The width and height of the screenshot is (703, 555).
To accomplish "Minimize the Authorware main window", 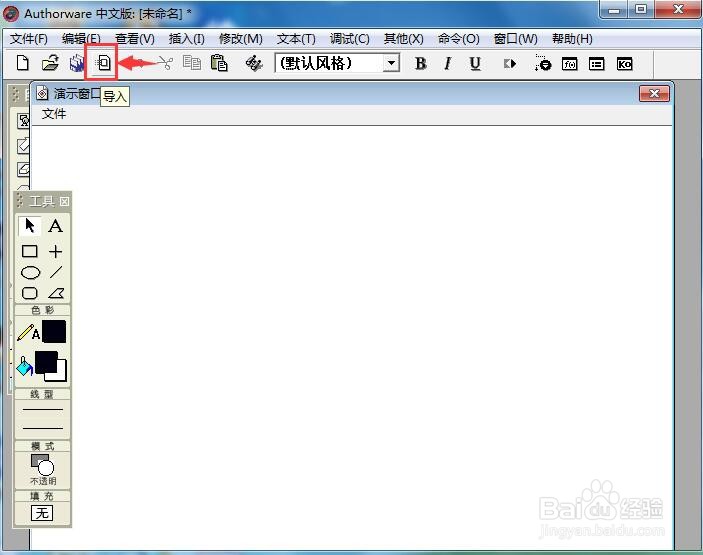I will [x=614, y=9].
